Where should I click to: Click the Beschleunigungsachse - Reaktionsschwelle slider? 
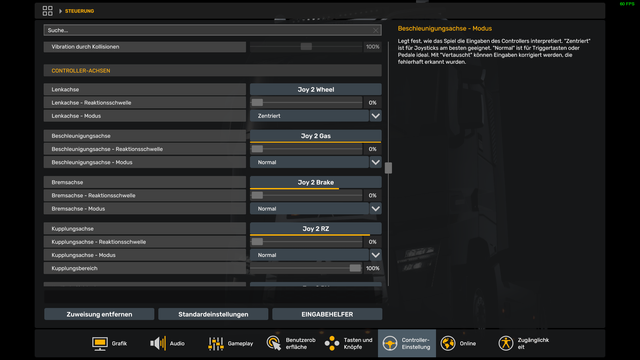(x=306, y=149)
